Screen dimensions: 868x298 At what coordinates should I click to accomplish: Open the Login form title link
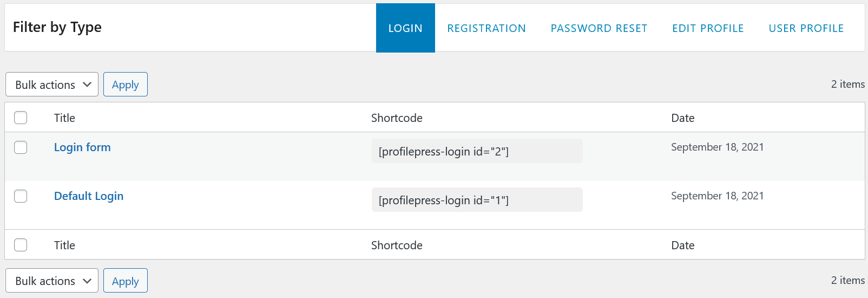[x=82, y=147]
